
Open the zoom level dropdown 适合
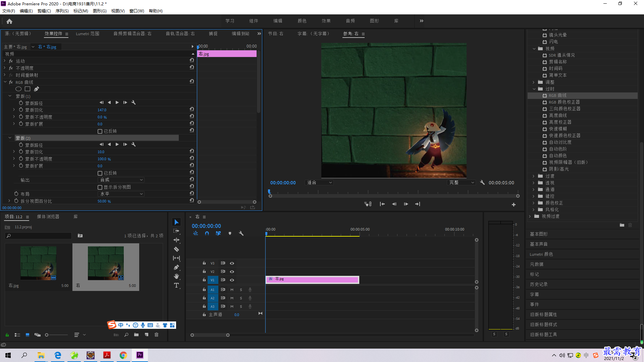point(319,183)
